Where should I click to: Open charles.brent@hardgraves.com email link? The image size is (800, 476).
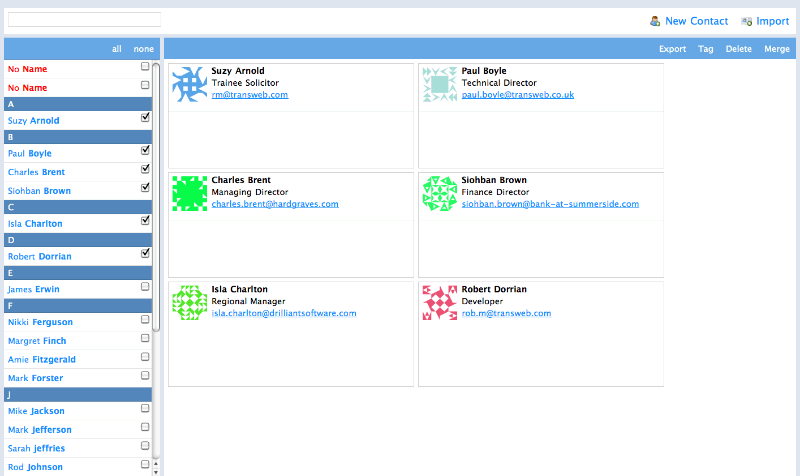(275, 204)
